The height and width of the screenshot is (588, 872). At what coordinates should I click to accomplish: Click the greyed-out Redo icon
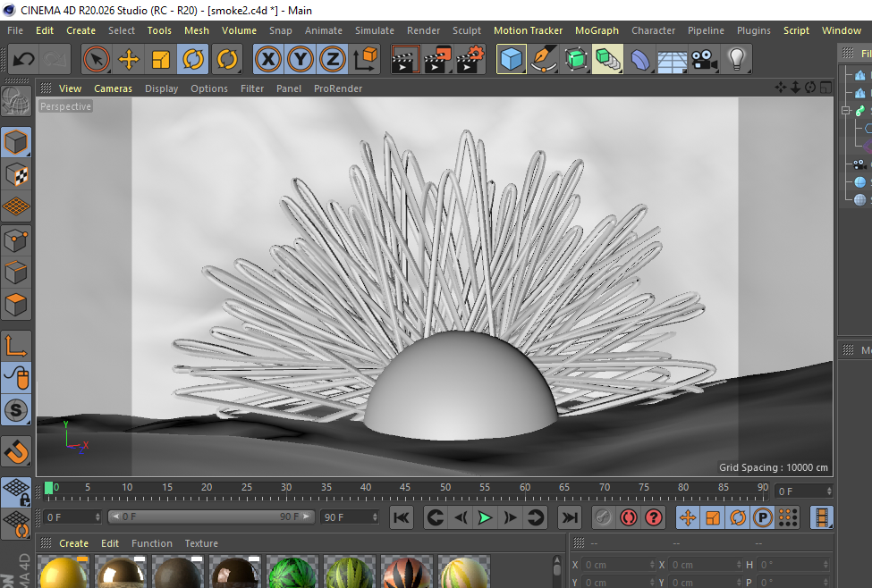pos(55,59)
